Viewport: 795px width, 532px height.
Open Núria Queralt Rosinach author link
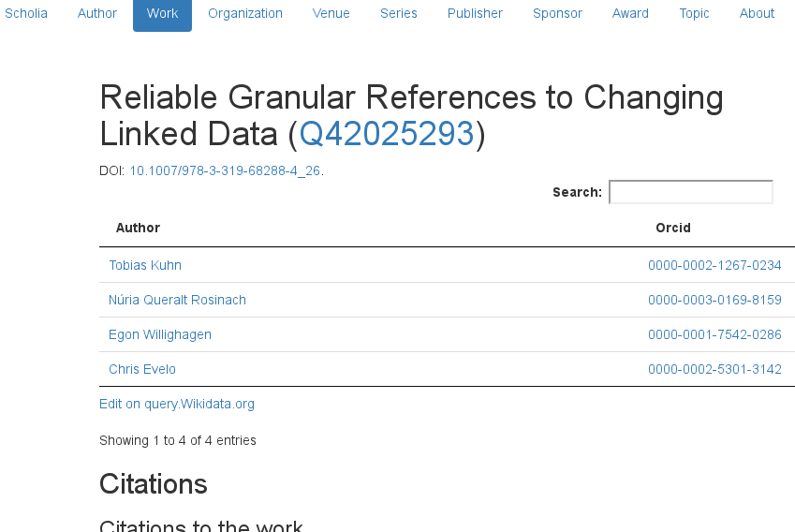click(177, 300)
